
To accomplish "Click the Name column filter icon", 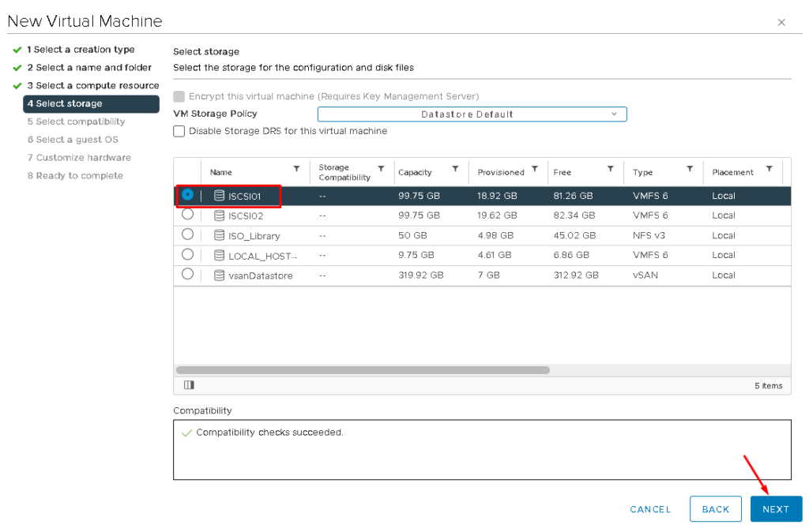I will pos(296,169).
